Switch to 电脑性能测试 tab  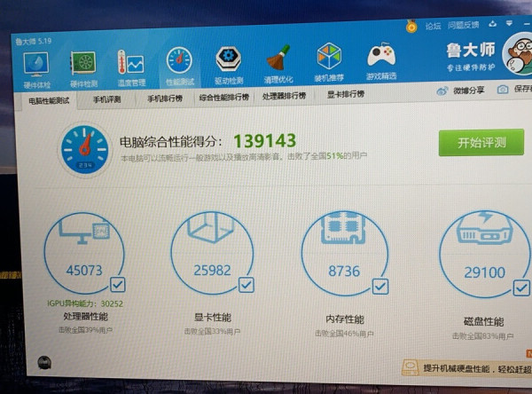(49, 101)
